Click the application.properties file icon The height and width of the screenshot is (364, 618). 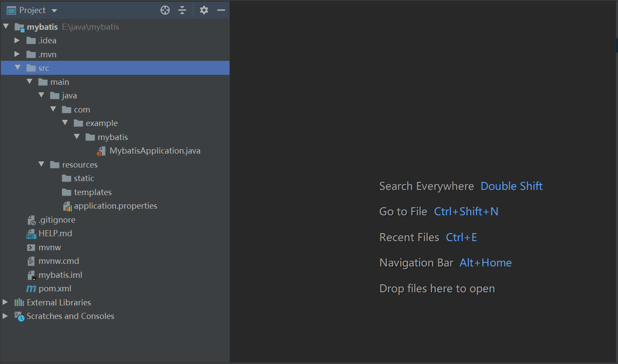coord(67,206)
